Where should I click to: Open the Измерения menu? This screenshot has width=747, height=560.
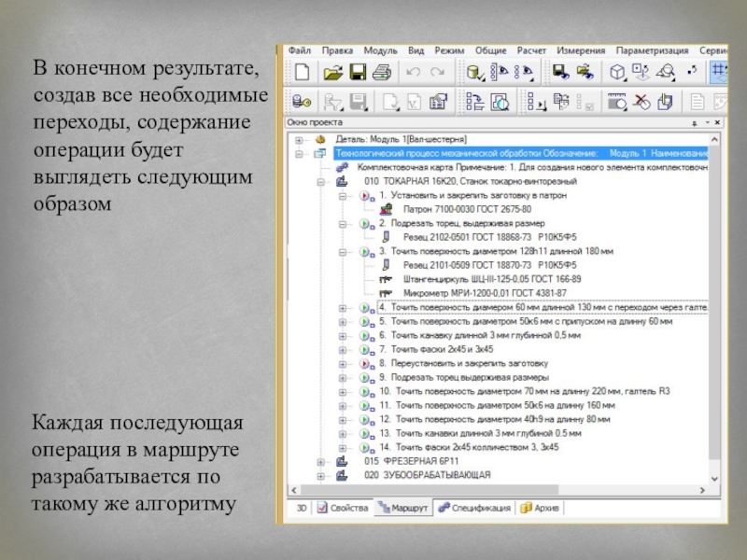(x=580, y=51)
